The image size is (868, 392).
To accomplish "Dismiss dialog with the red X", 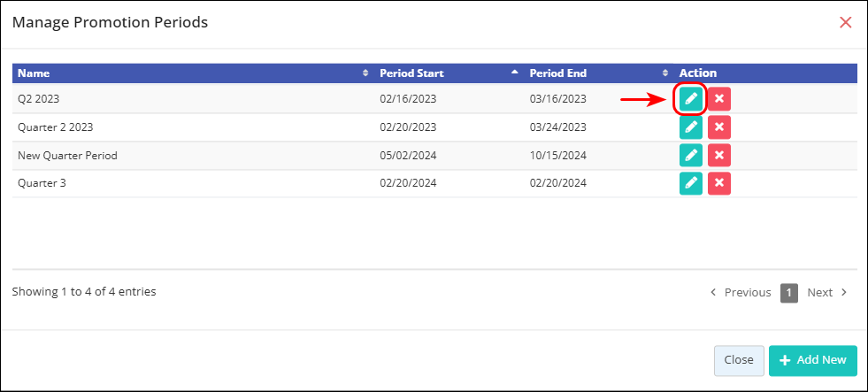I will (x=846, y=22).
